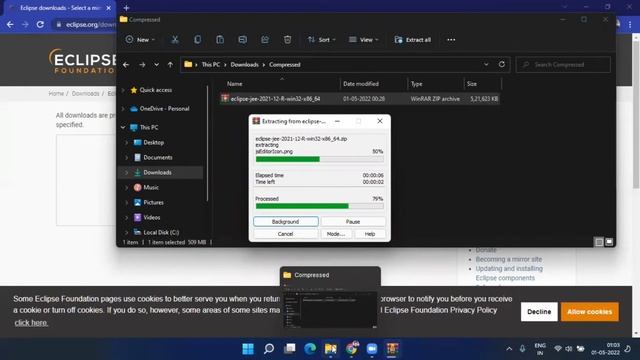Image resolution: width=640 pixels, height=360 pixels.
Task: Expand Quick access in navigation pane
Action: 123,90
